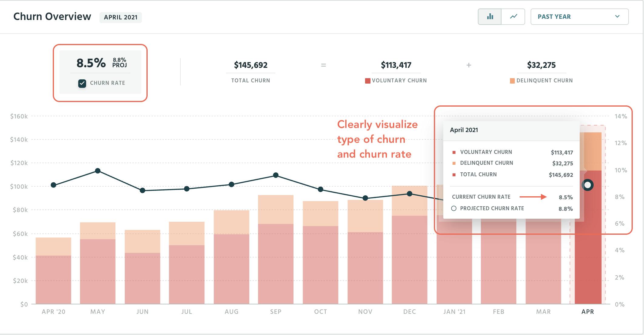Click the hollow April projected rate point

pos(588,185)
